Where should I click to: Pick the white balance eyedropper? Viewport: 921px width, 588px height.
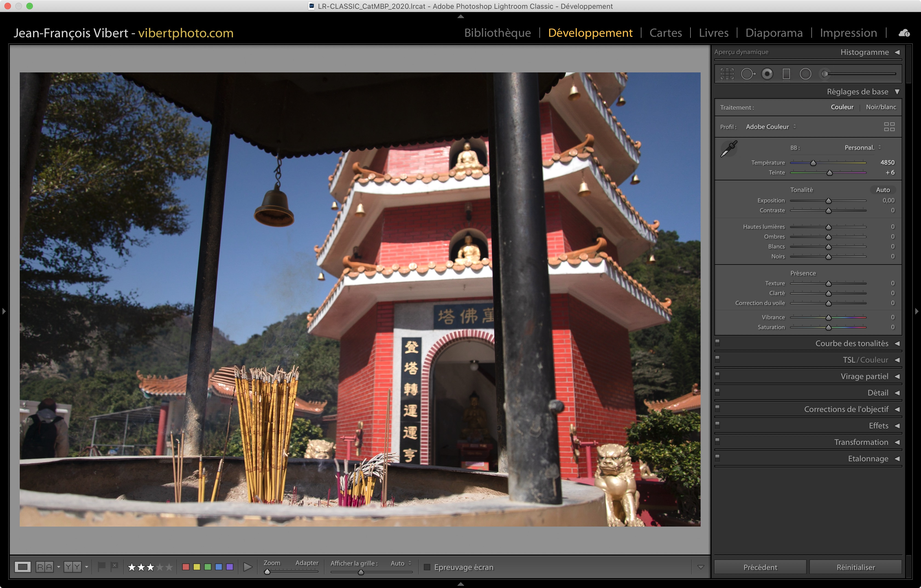[729, 149]
